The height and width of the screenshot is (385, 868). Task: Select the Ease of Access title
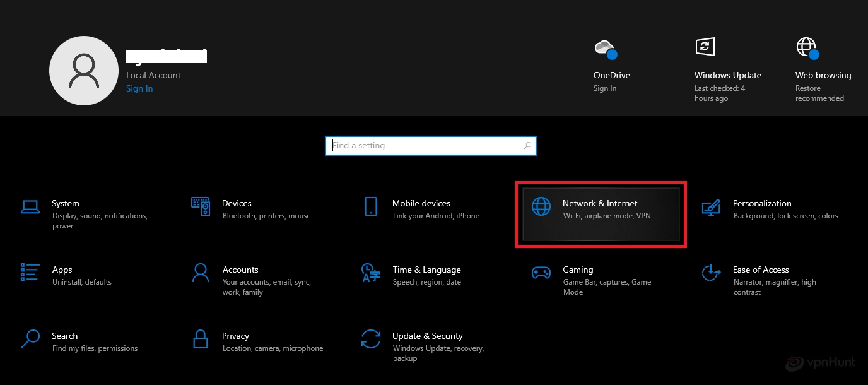761,269
